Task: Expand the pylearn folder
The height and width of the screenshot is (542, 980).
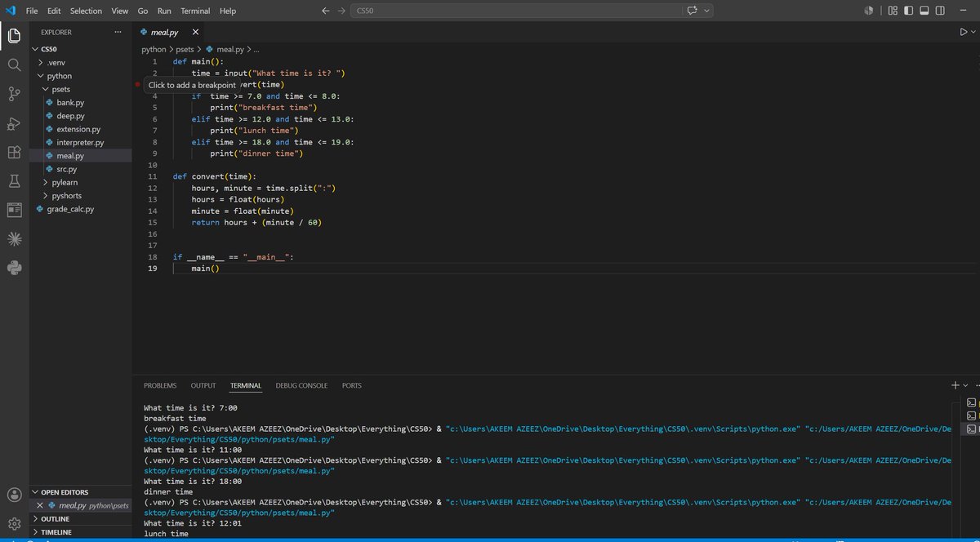Action: [x=64, y=182]
